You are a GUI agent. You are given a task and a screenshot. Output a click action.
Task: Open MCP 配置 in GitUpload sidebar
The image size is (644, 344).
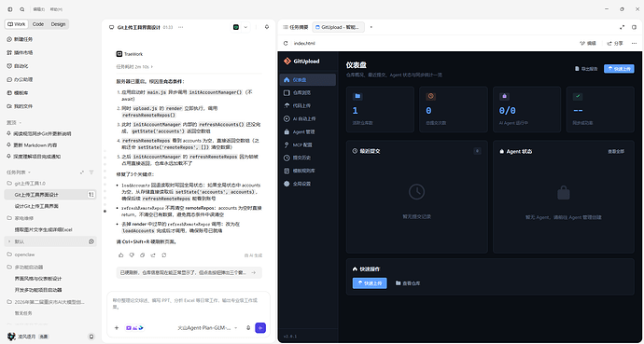(x=308, y=144)
